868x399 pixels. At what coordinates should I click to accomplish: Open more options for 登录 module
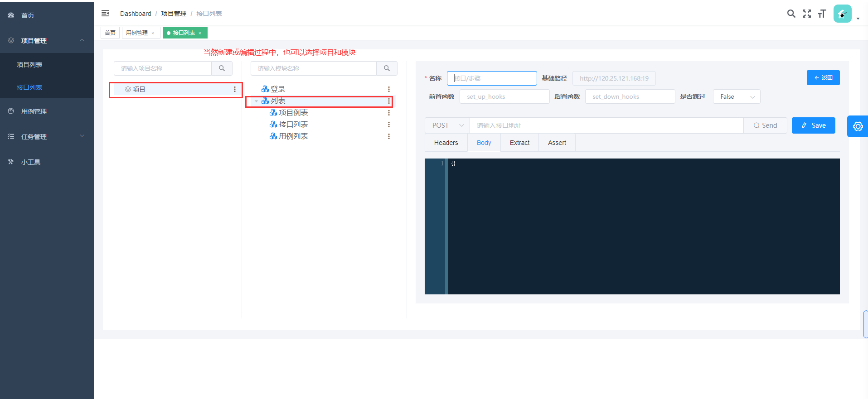389,89
